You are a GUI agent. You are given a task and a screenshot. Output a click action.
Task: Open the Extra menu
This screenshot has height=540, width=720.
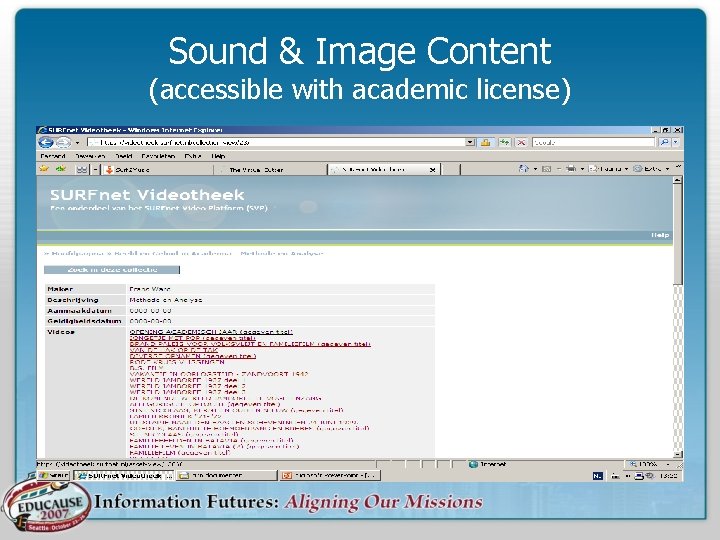pyautogui.click(x=193, y=156)
